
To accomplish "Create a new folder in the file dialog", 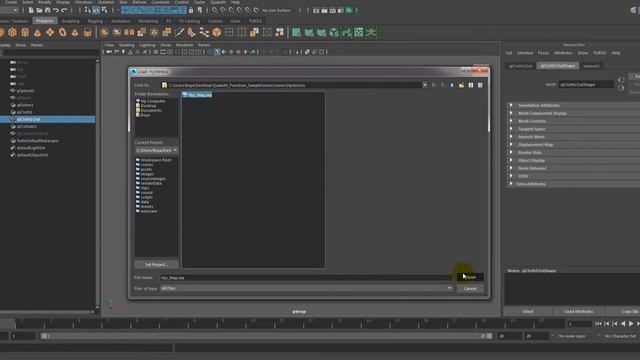I will (x=461, y=85).
